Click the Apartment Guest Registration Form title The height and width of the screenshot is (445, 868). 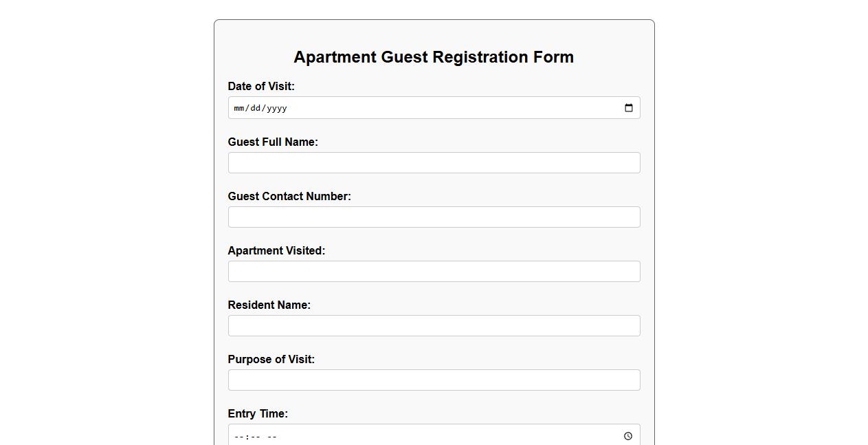pos(434,57)
